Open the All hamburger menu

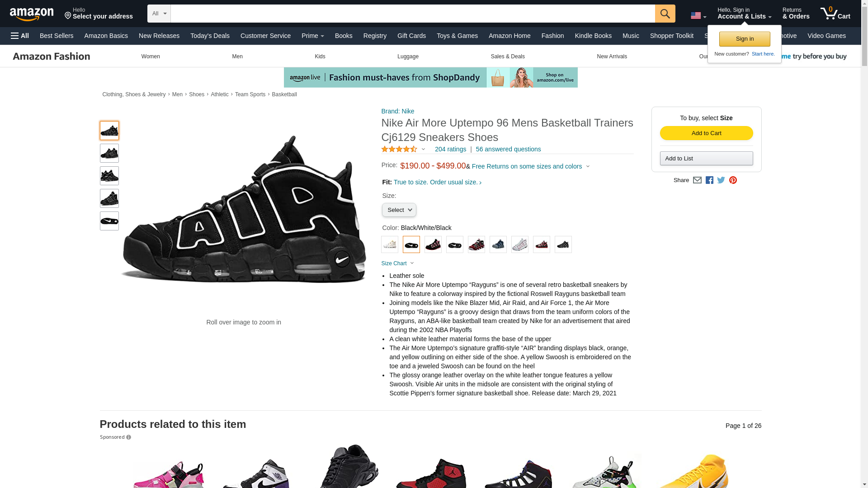[x=20, y=36]
